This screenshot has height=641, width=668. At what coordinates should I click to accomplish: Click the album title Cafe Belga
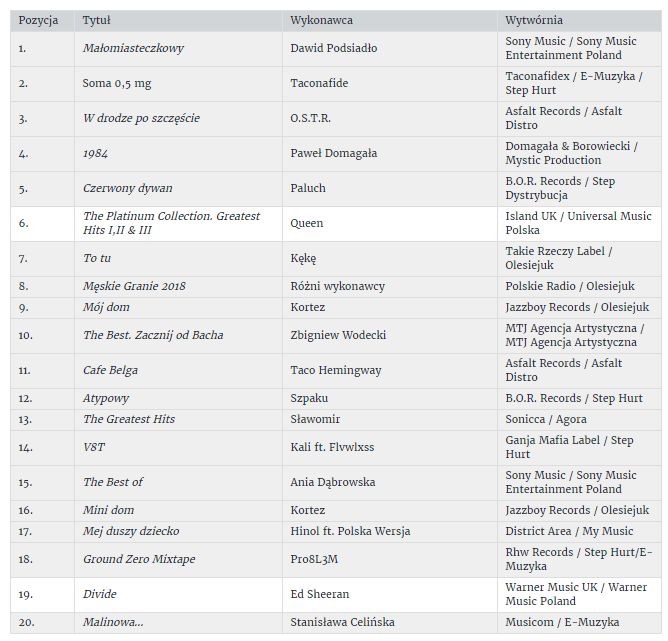click(x=111, y=370)
